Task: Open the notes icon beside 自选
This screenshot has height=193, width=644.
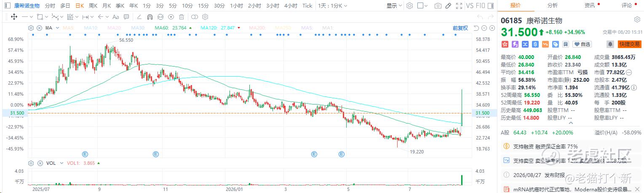Action: 566,44
